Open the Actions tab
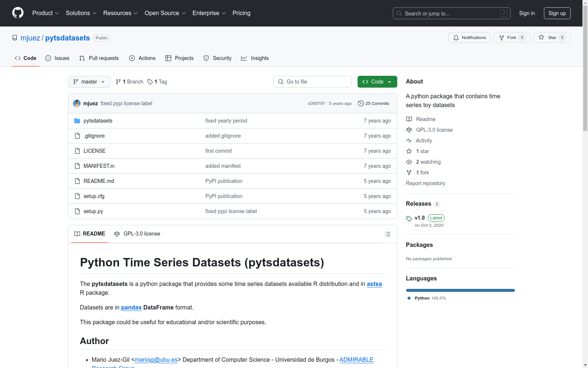 click(142, 58)
